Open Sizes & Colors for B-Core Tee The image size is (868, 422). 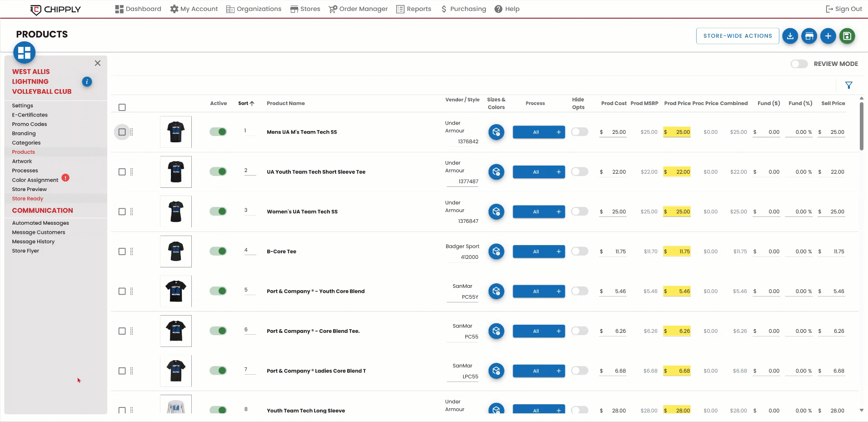496,251
